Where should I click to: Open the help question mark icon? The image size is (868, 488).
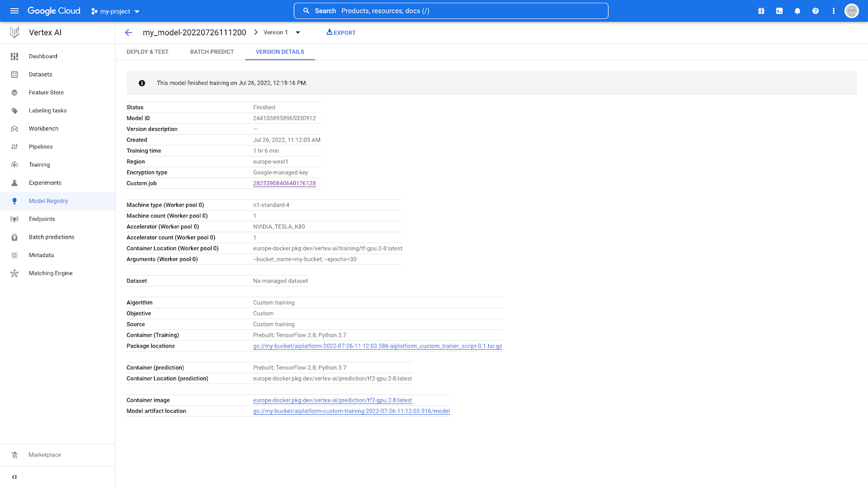815,11
